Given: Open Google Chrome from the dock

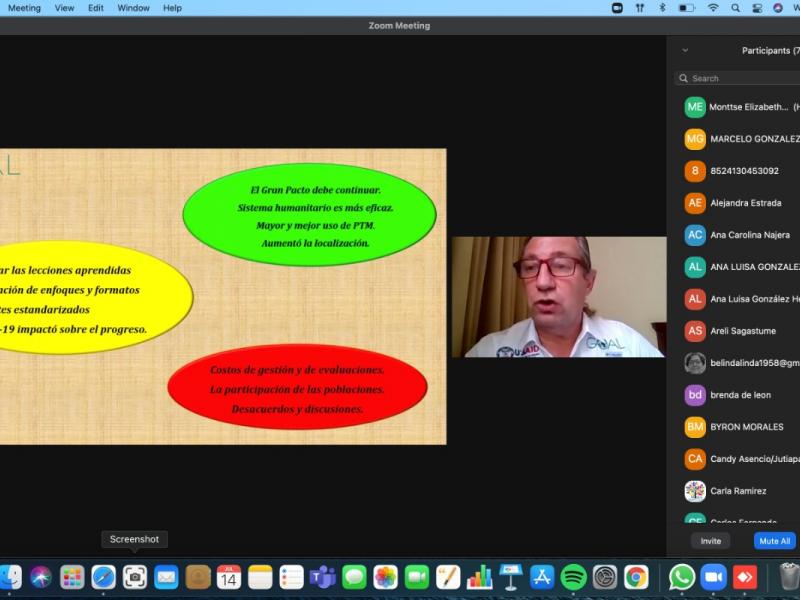Looking at the screenshot, I should [636, 577].
